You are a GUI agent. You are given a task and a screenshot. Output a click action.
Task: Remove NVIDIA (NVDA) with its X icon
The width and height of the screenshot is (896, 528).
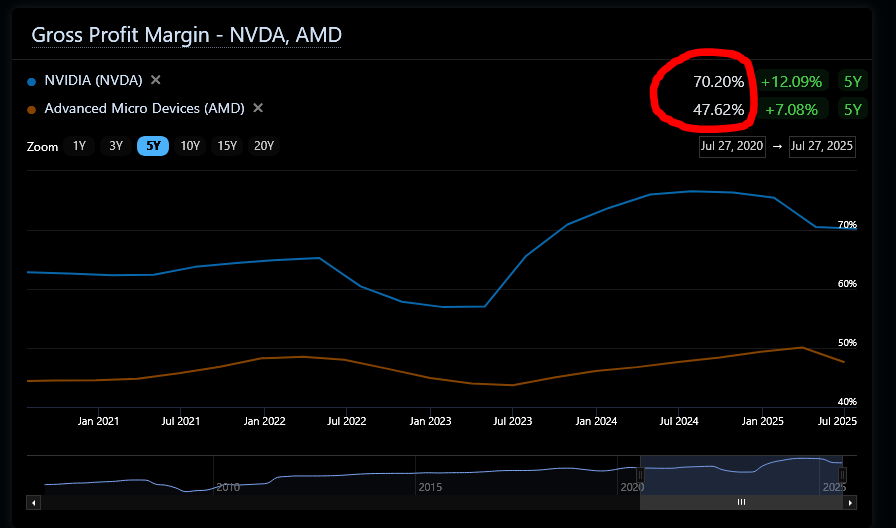click(x=155, y=80)
